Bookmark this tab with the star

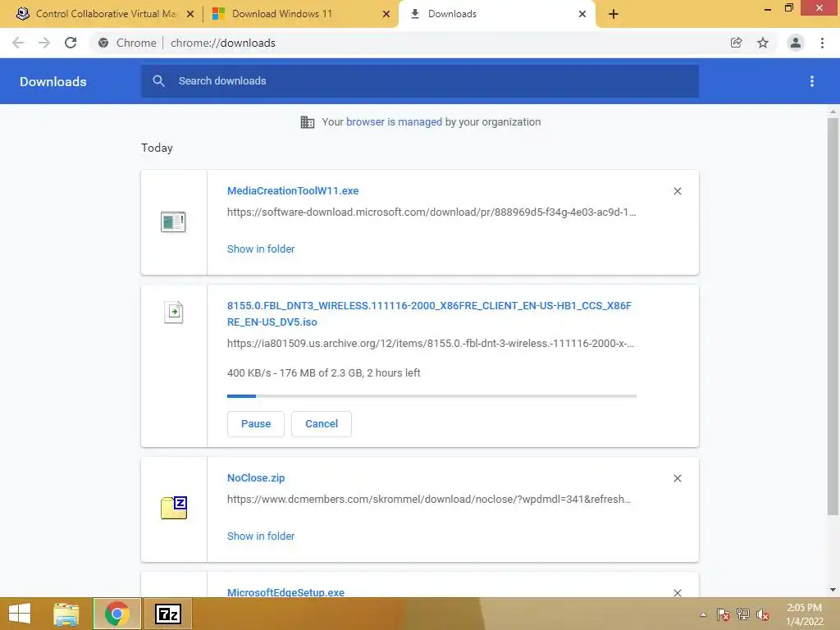click(763, 43)
